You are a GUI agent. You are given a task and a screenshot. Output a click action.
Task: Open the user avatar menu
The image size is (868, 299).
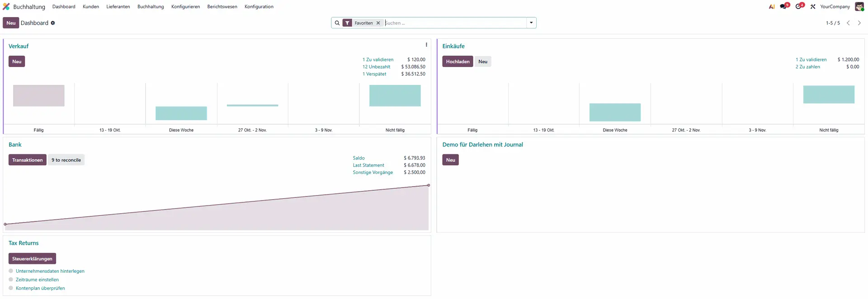(859, 6)
